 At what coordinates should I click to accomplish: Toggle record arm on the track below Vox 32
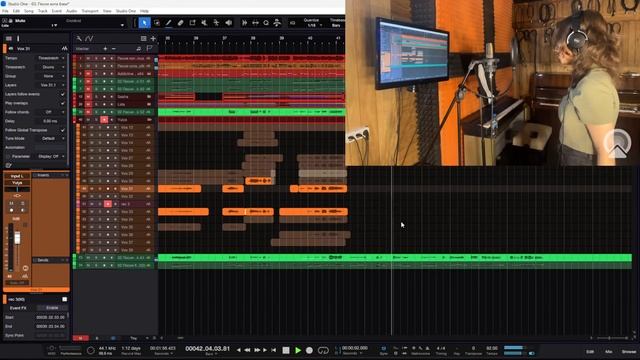pos(108,204)
